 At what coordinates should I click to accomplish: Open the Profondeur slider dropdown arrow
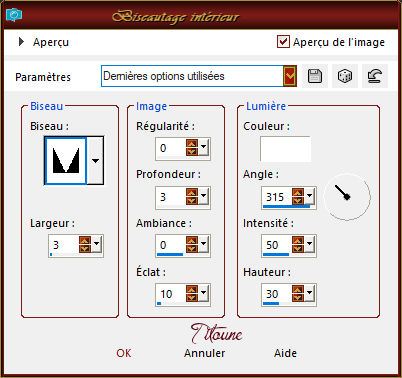(203, 196)
